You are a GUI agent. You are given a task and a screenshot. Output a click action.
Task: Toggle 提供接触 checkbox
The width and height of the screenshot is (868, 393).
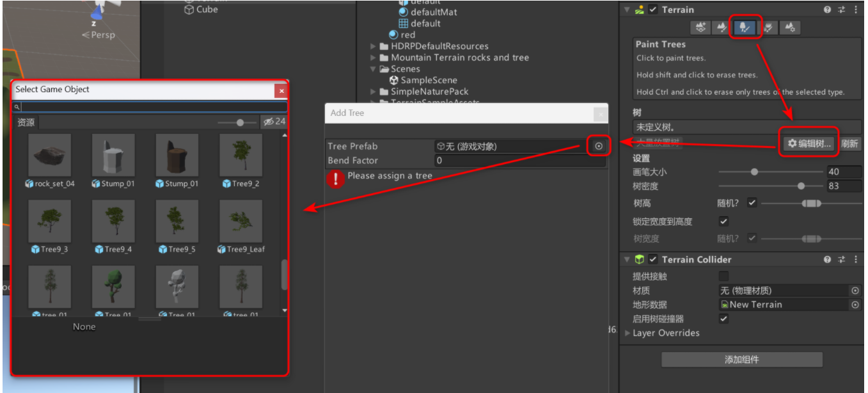[723, 277]
